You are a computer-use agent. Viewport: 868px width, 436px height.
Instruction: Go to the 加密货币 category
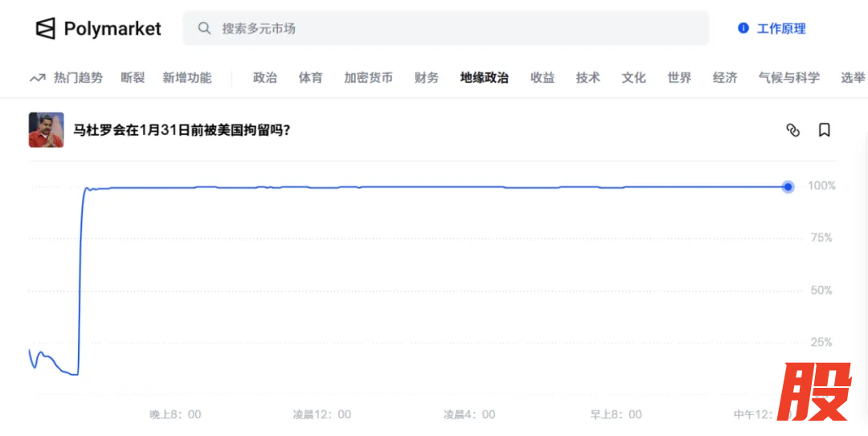[368, 78]
